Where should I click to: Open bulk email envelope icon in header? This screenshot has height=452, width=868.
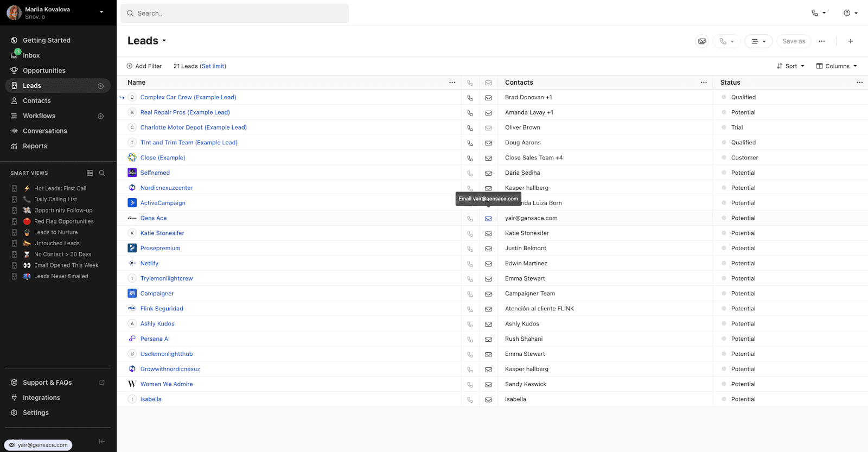point(702,41)
